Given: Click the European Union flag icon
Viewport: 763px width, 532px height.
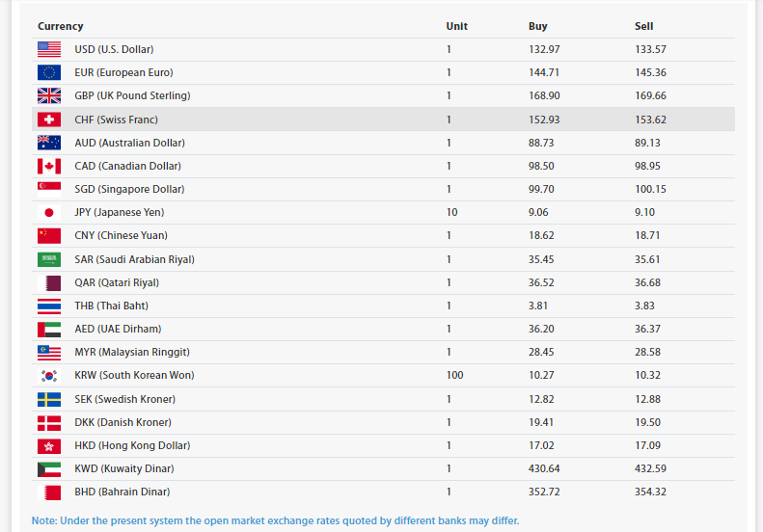Looking at the screenshot, I should click(49, 72).
